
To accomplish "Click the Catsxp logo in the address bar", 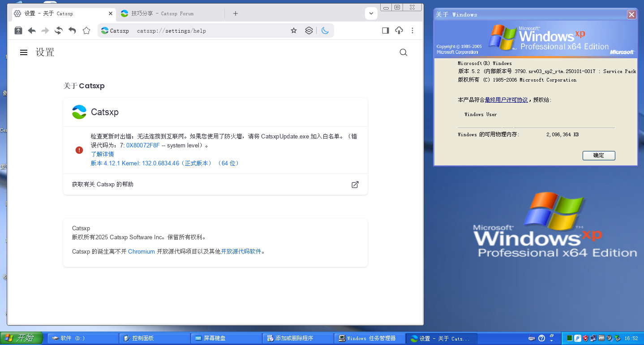I will click(x=105, y=30).
